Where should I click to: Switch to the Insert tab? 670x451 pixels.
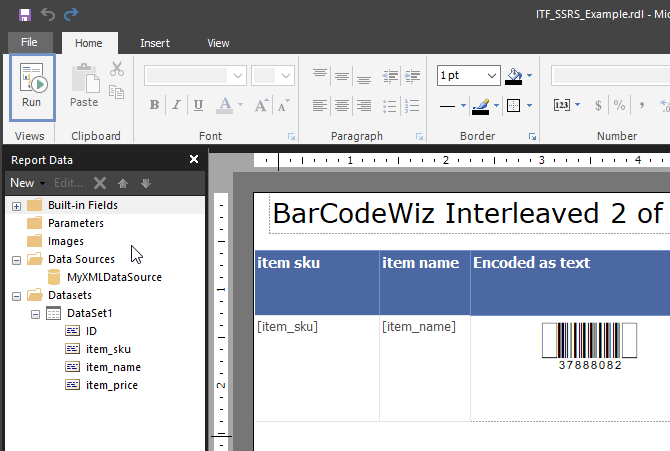(155, 43)
